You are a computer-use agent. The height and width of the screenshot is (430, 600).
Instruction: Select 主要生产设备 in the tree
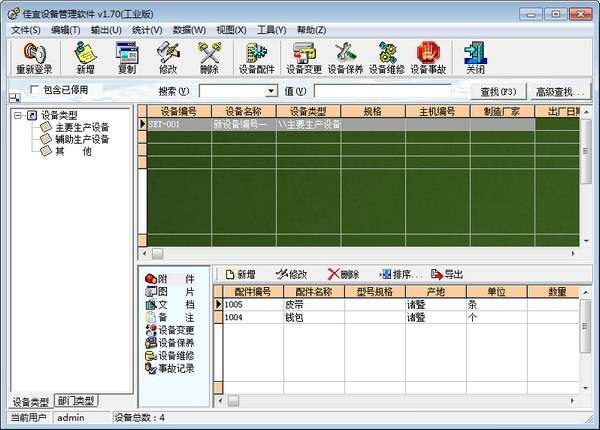(81, 127)
